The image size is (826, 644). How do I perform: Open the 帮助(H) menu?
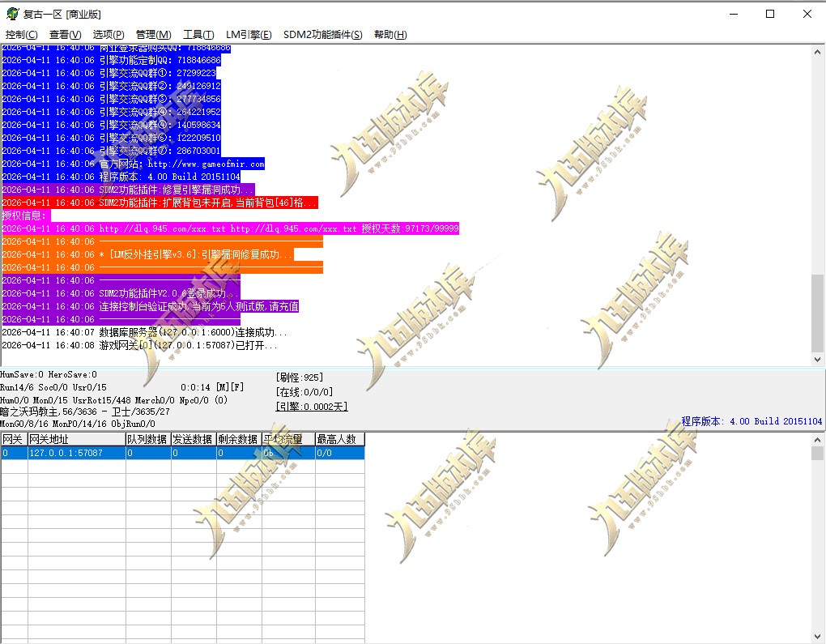pos(390,35)
